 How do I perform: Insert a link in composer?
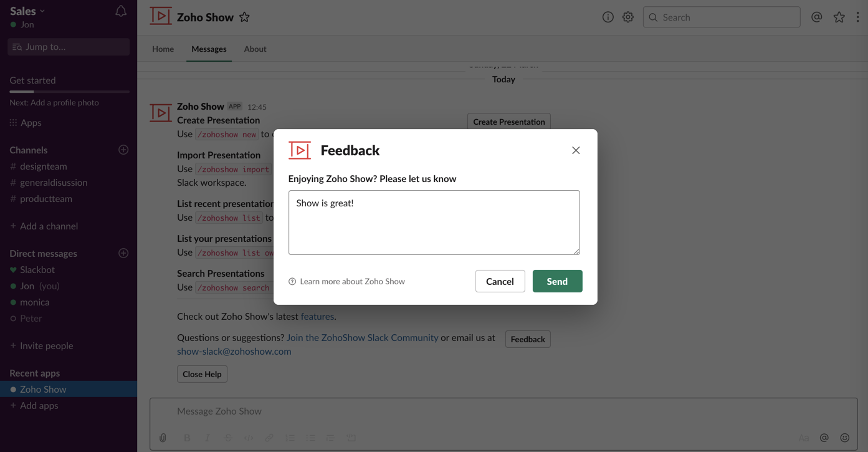coord(269,438)
